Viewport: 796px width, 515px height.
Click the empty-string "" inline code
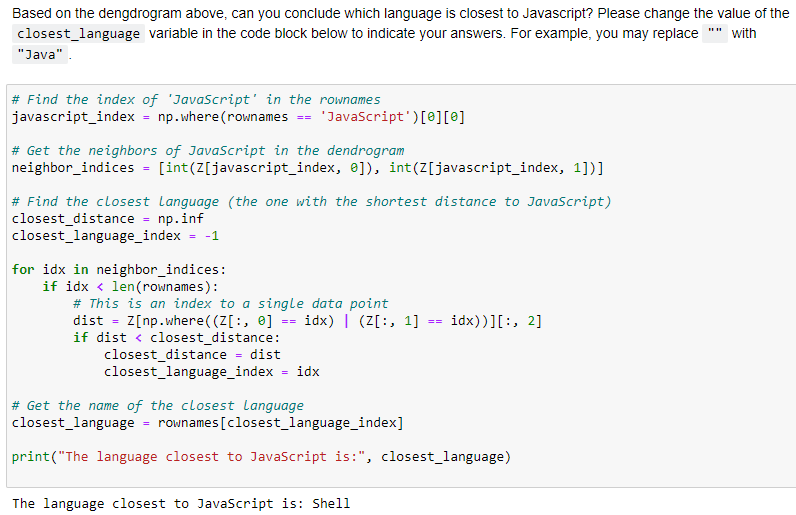715,34
